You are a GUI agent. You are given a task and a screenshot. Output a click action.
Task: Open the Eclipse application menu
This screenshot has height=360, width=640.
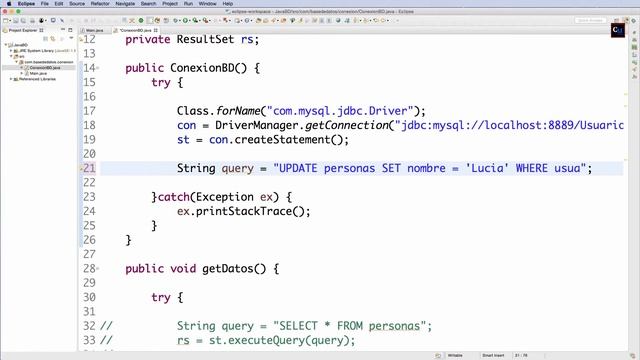point(26,4)
